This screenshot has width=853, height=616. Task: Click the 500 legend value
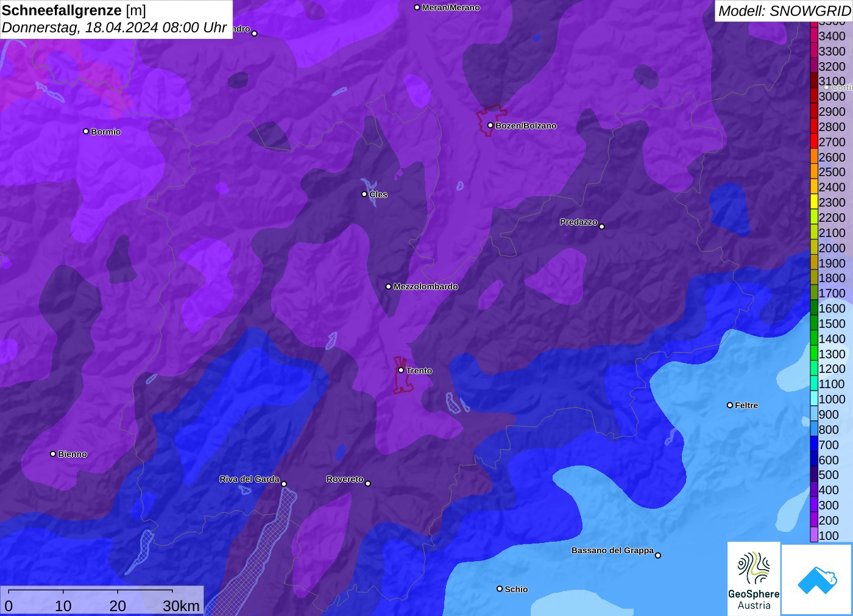coord(829,475)
